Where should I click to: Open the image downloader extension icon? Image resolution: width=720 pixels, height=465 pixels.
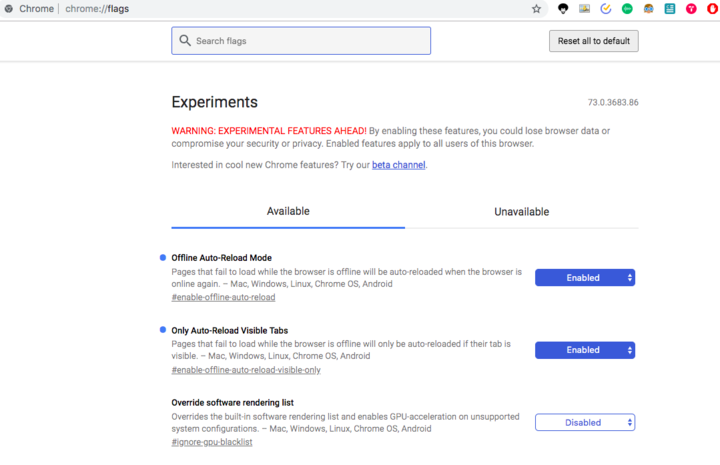point(584,9)
